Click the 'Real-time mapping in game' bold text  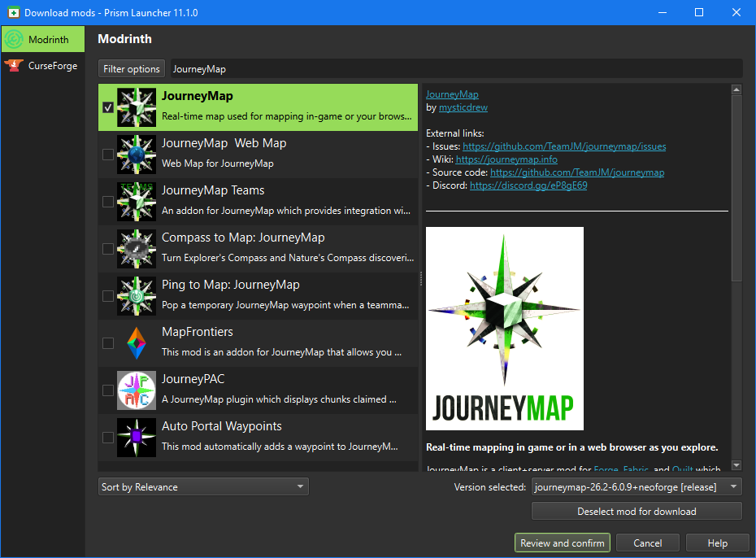coord(571,447)
